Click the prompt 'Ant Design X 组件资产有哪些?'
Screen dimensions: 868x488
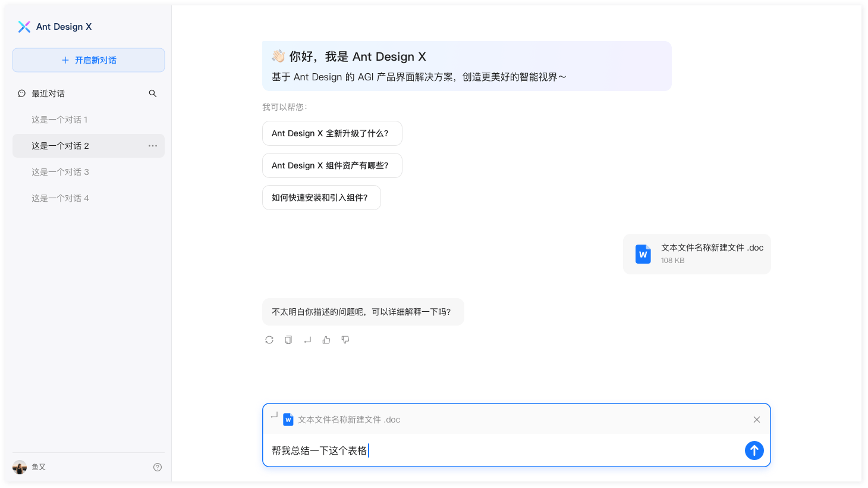(332, 165)
